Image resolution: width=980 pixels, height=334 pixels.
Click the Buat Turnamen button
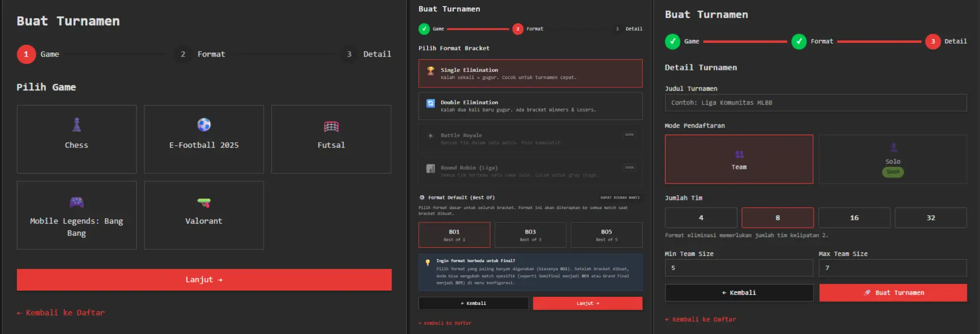click(x=893, y=293)
